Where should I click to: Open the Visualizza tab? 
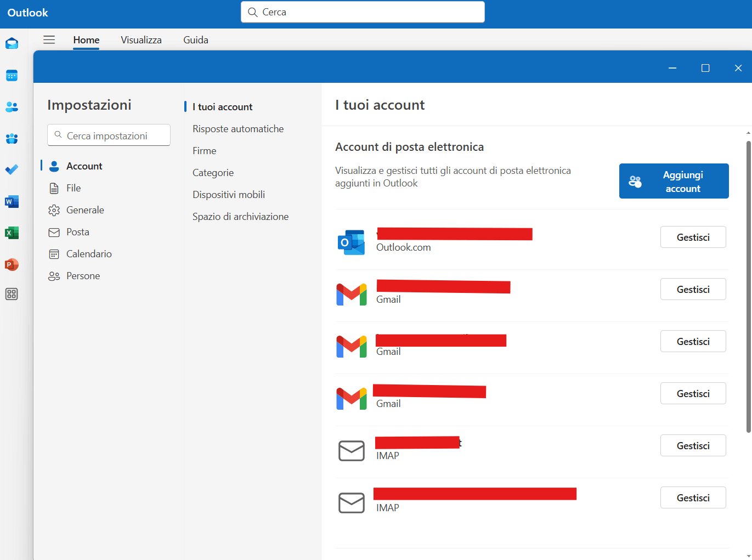pos(141,40)
